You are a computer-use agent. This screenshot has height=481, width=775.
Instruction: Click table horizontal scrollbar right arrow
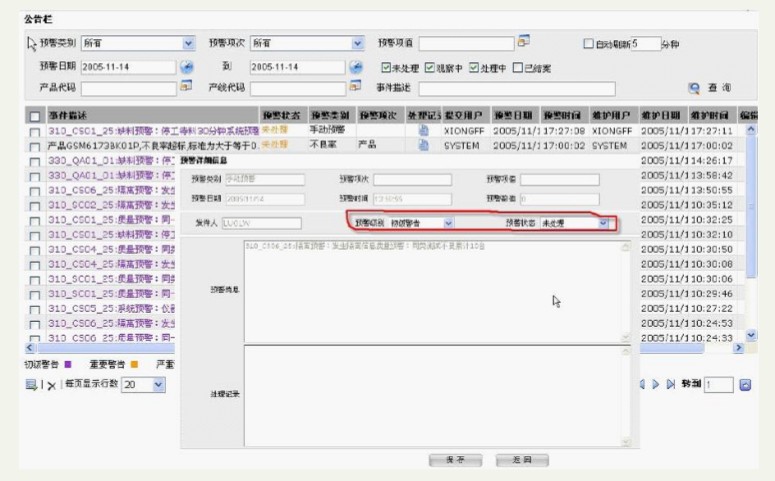click(738, 348)
